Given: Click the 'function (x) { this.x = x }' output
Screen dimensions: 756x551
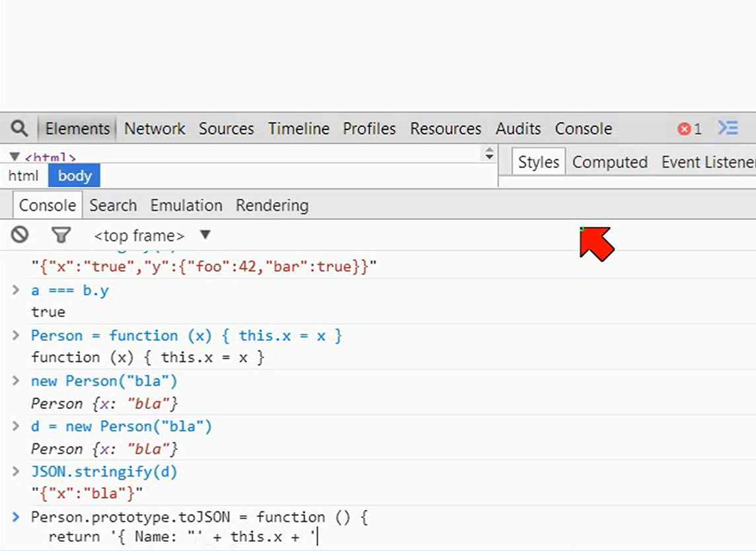Looking at the screenshot, I should click(147, 357).
